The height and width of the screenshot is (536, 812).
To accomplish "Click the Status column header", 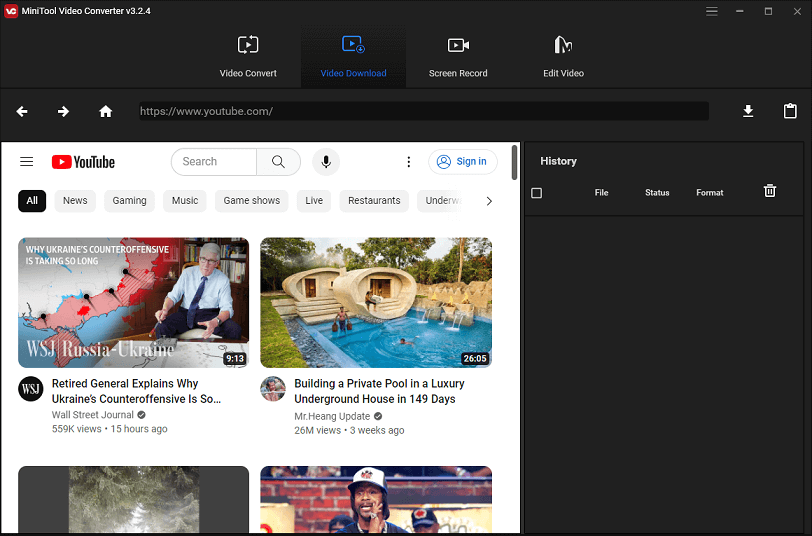I will [x=657, y=193].
